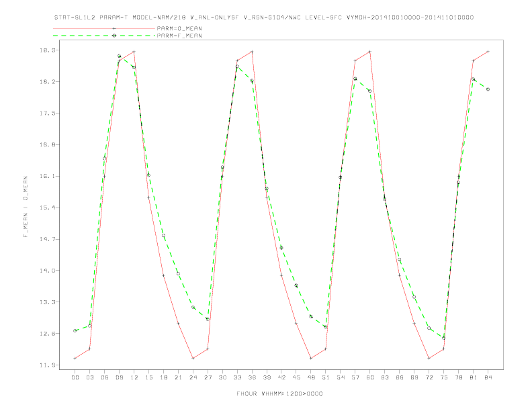
Task: Select green F_MEAN circle marker at hour 60
Action: pos(370,91)
